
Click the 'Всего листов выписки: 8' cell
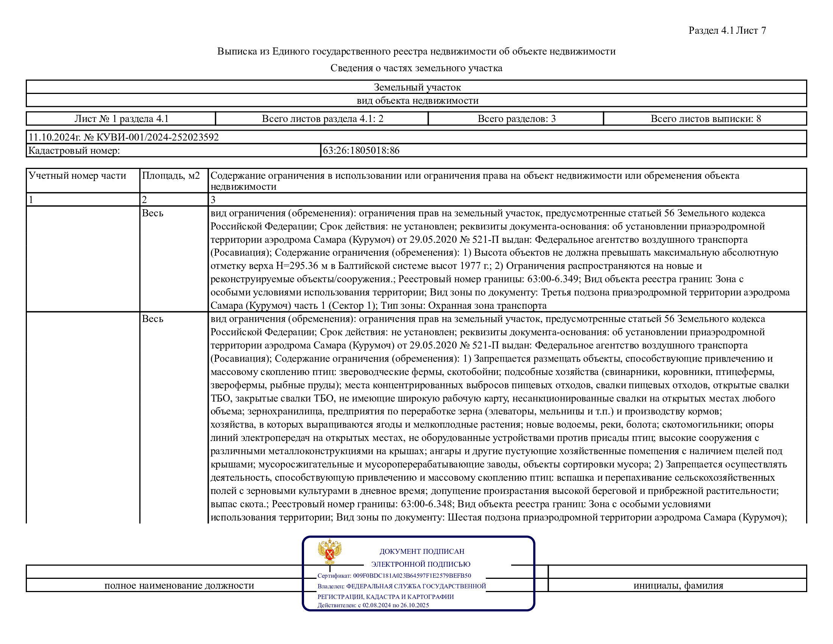tap(705, 119)
